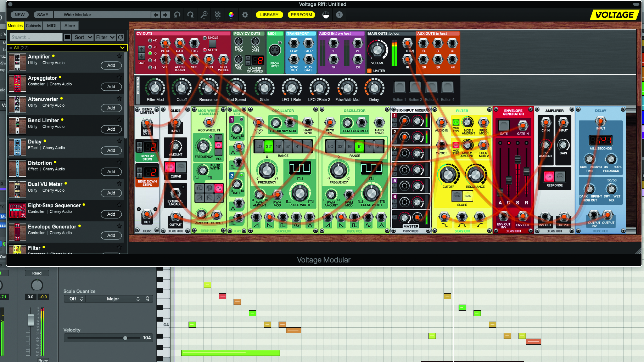
Task: Click the Amplifier Output jack
Action: (564, 217)
